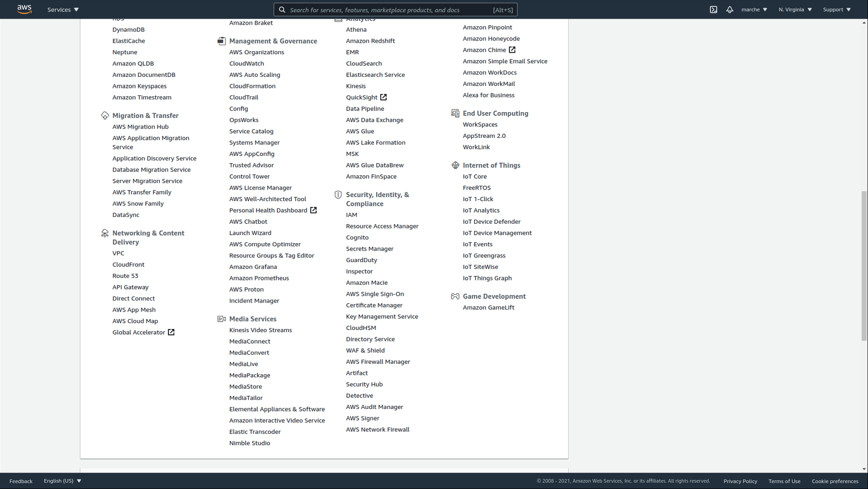The width and height of the screenshot is (868, 489).
Task: Open the DataSync service link
Action: (126, 215)
